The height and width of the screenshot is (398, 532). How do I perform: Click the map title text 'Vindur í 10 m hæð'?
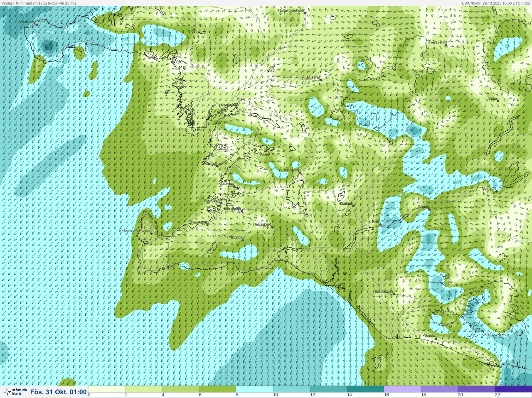pyautogui.click(x=18, y=3)
